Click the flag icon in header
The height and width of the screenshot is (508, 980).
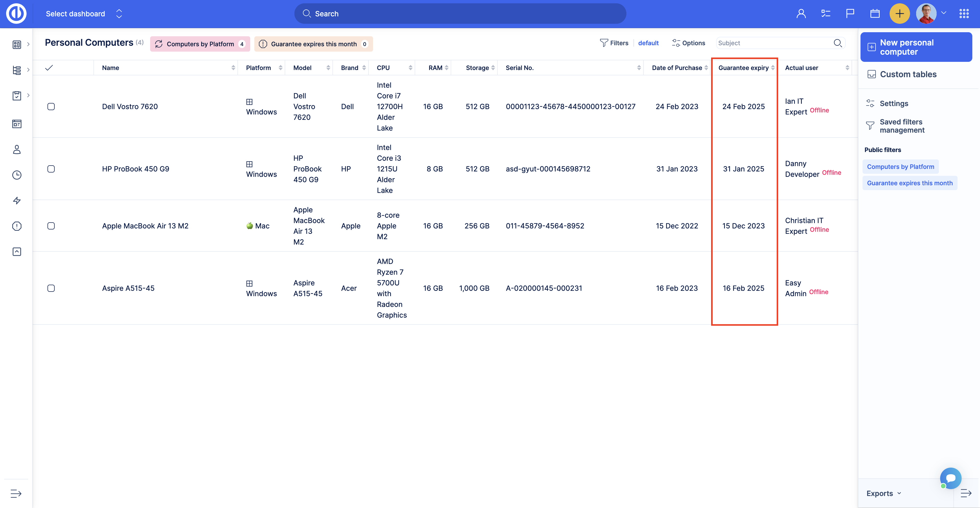(850, 14)
